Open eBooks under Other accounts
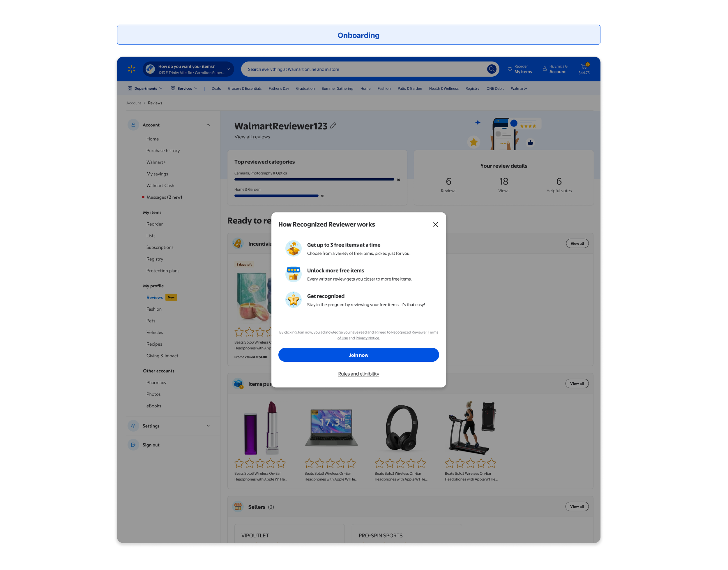728x570 pixels. pos(153,406)
